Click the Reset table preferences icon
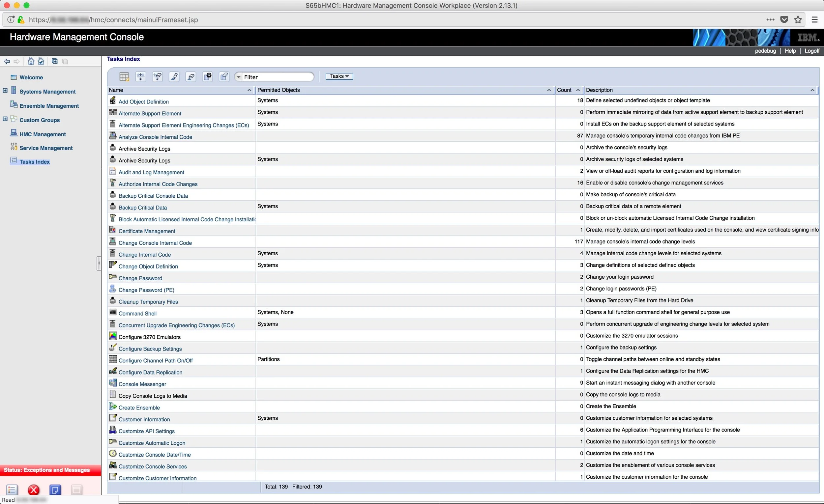 pos(224,77)
